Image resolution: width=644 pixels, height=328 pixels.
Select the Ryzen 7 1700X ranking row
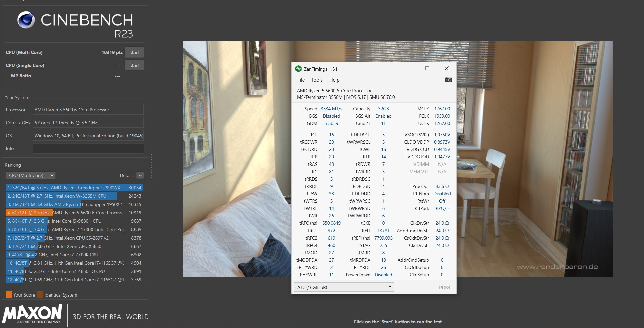click(x=74, y=229)
